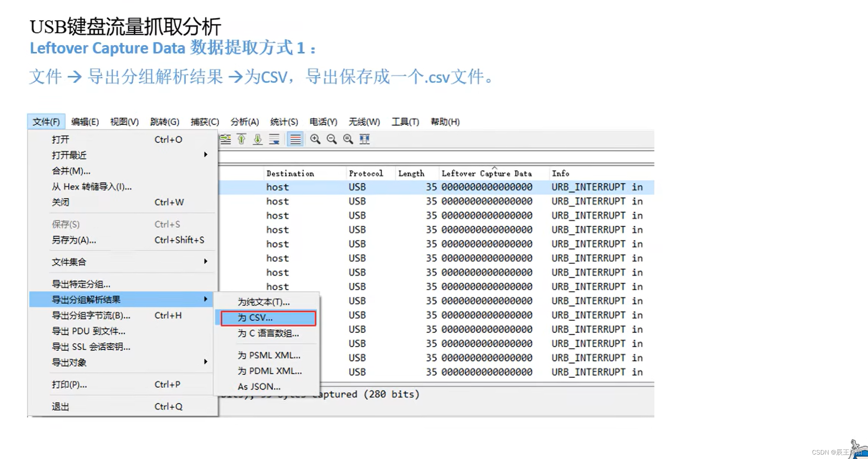Click the Go to first packet icon

pyautogui.click(x=242, y=139)
